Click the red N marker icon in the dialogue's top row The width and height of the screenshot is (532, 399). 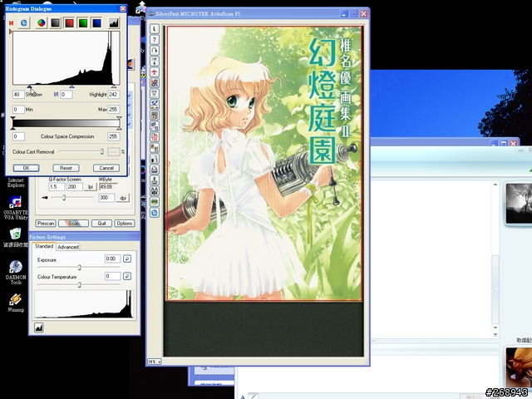[x=11, y=22]
